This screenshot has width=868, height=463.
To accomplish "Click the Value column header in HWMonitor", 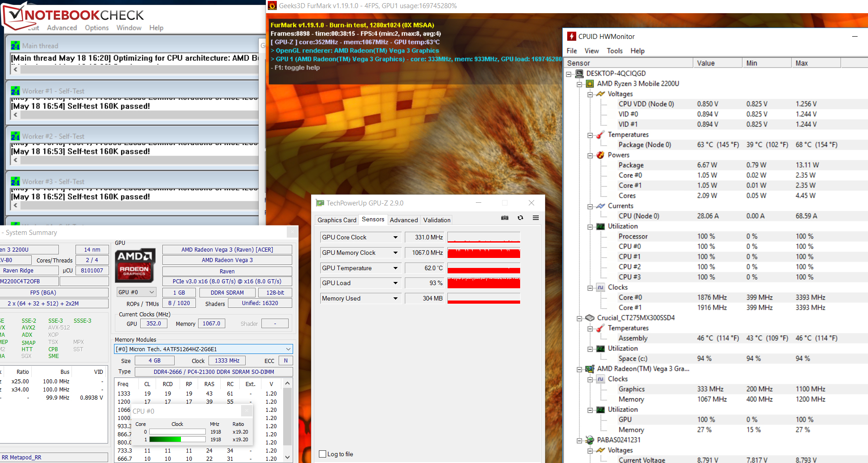I will pyautogui.click(x=718, y=63).
